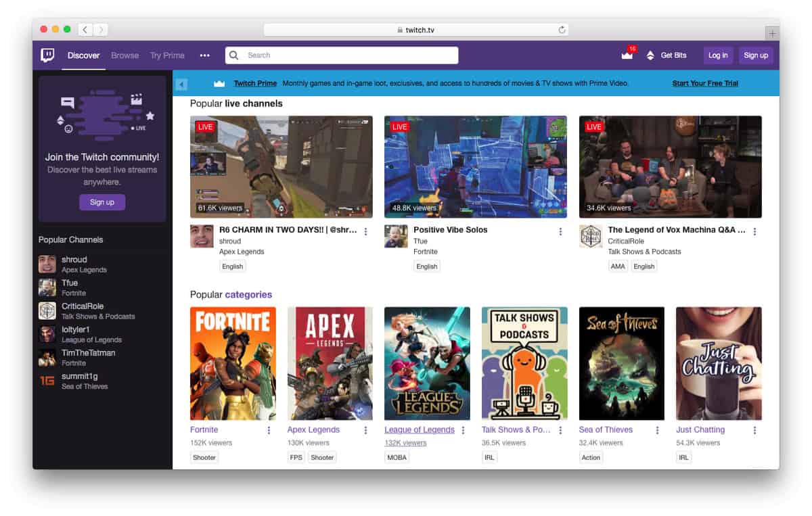The height and width of the screenshot is (516, 812).
Task: Switch to the Browse tab
Action: 125,55
